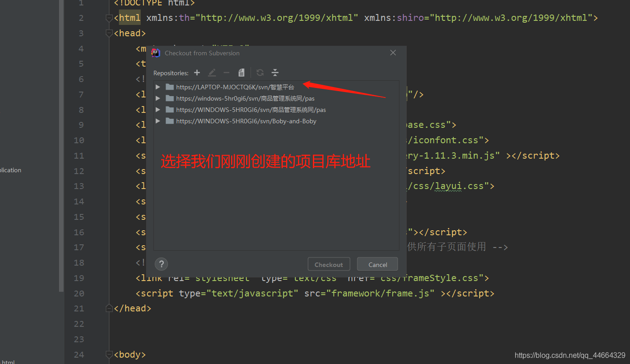Expand the Boby-and-Boby repository node
Image resolution: width=630 pixels, height=364 pixels.
158,121
